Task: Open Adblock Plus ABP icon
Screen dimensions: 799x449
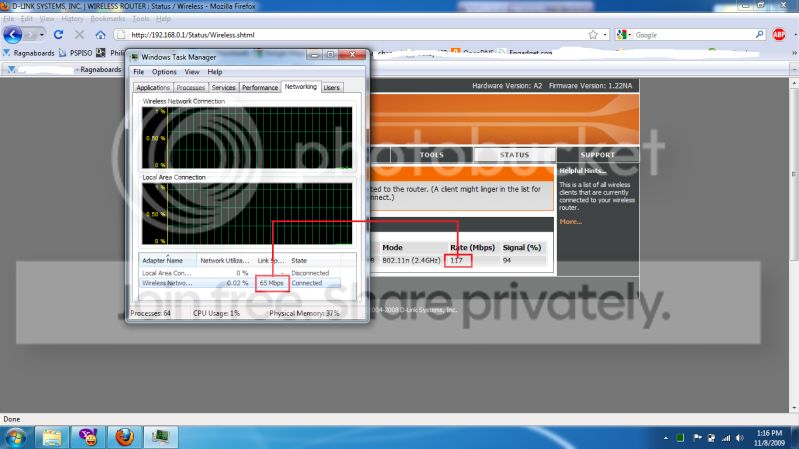Action: point(779,35)
